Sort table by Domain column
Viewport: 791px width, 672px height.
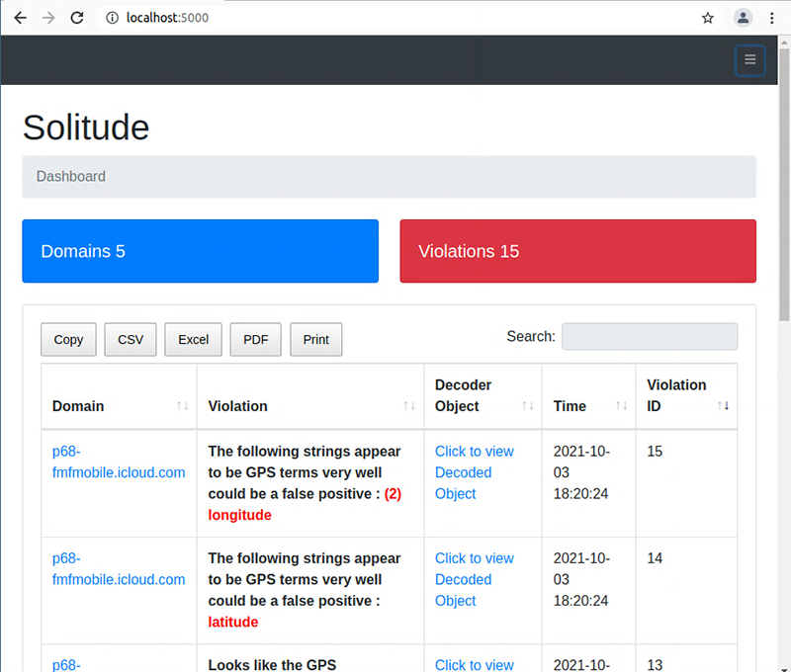coord(119,406)
